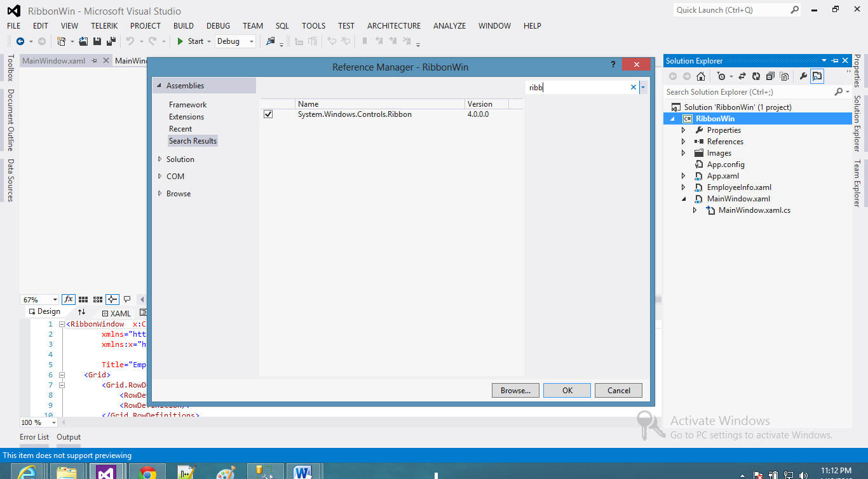Click the OK button in Reference Manager
Image resolution: width=868 pixels, height=479 pixels.
[567, 390]
